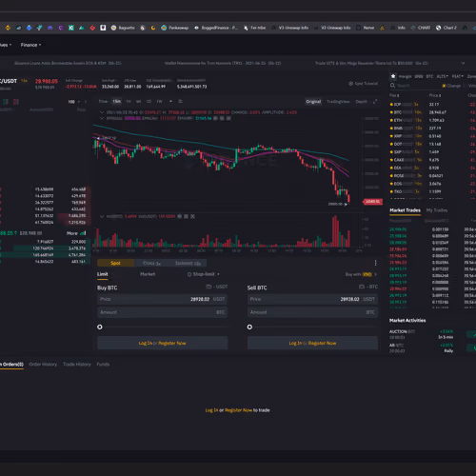This screenshot has height=476, width=476.
Task: Open the BoggedFinance bookmark
Action: 216,28
